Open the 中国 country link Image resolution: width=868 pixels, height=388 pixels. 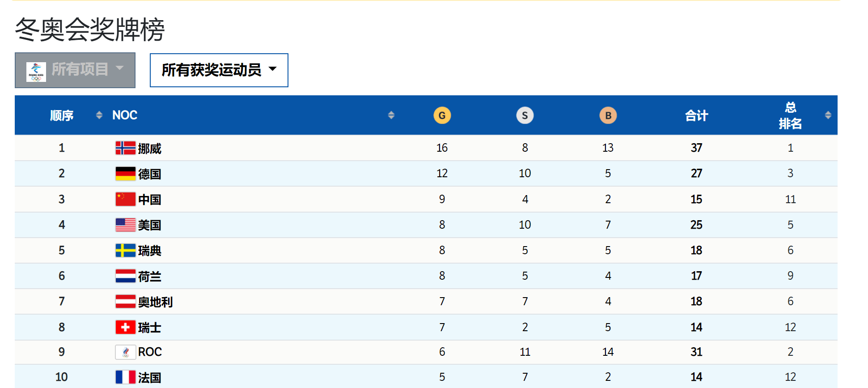[149, 200]
